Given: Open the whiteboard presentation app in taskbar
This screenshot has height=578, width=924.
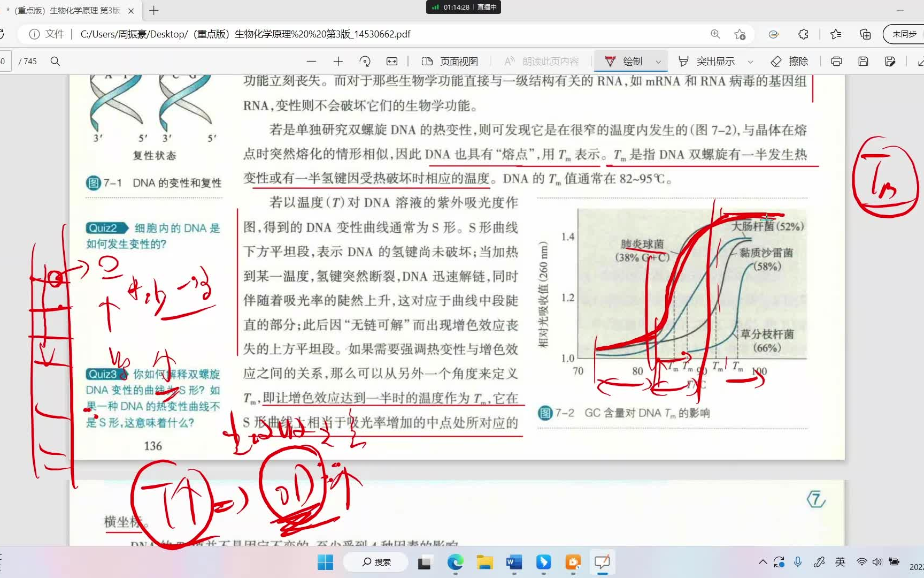Looking at the screenshot, I should click(602, 562).
